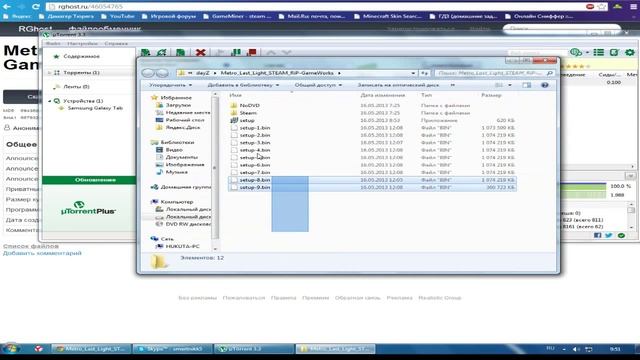
Task: Click the Добавить комментарий link
Action: tap(42, 253)
